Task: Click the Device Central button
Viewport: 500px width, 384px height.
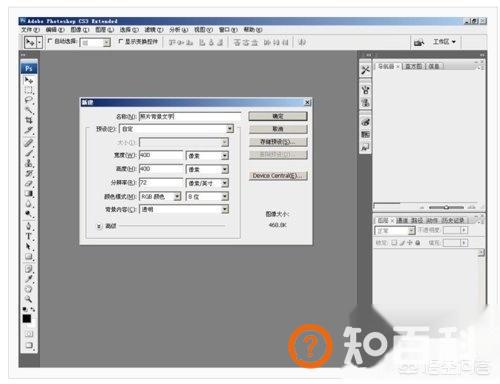Action: point(278,175)
